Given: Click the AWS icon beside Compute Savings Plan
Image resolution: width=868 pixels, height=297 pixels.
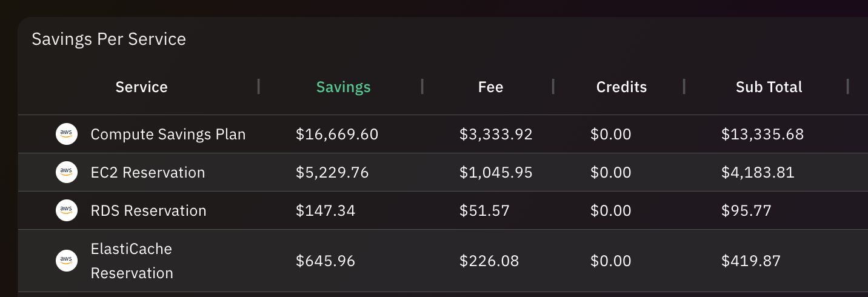Looking at the screenshot, I should 67,134.
